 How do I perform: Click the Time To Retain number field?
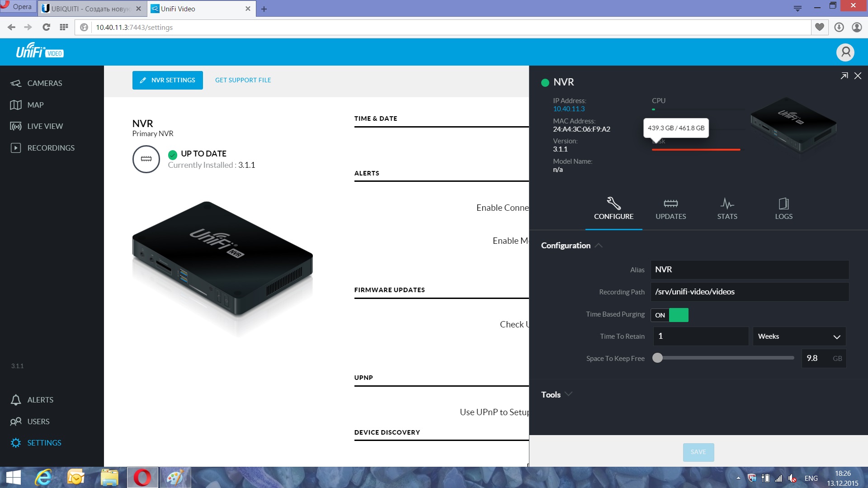[x=700, y=336]
